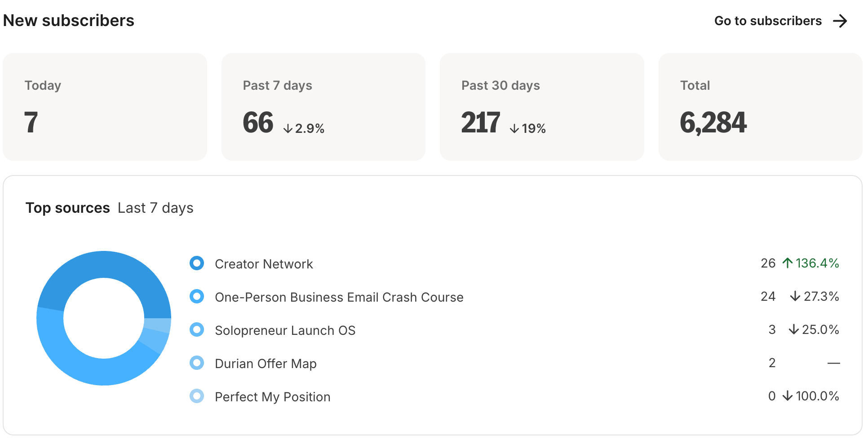This screenshot has height=439, width=868.
Task: Select the Total subscribers card
Action: pos(760,106)
